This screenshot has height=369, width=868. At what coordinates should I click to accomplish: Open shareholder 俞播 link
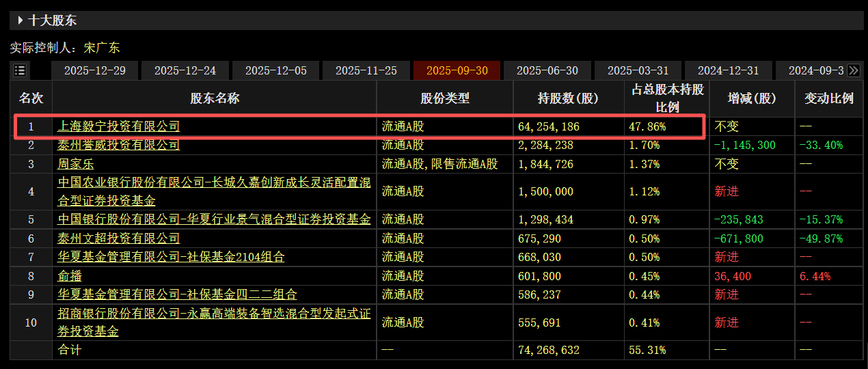tap(70, 276)
